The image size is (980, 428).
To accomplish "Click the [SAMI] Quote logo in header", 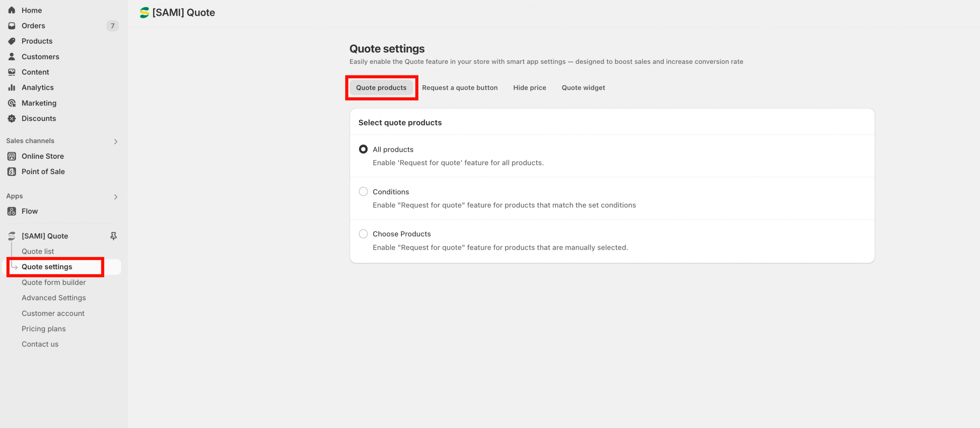I will [x=144, y=13].
